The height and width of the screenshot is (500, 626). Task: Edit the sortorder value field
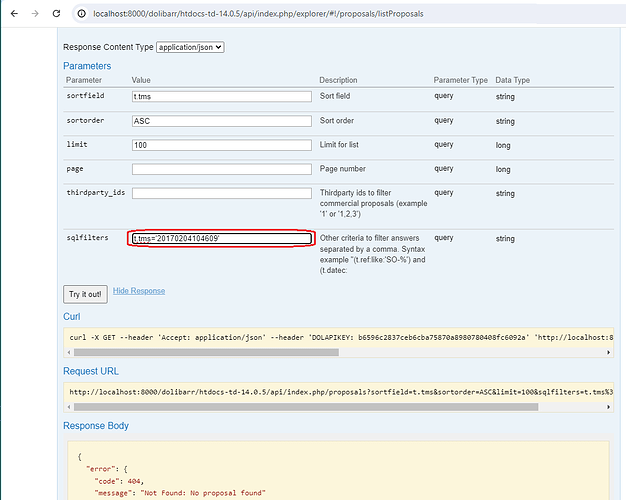click(222, 121)
